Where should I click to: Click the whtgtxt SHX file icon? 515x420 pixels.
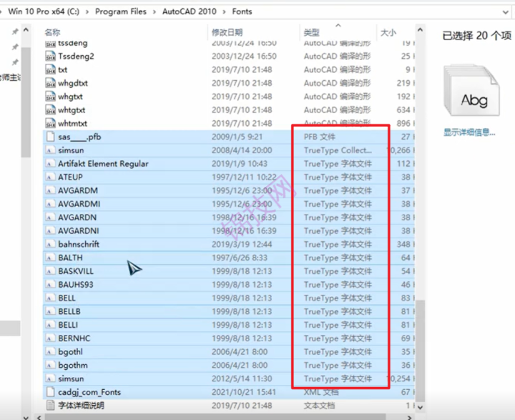[x=50, y=110]
